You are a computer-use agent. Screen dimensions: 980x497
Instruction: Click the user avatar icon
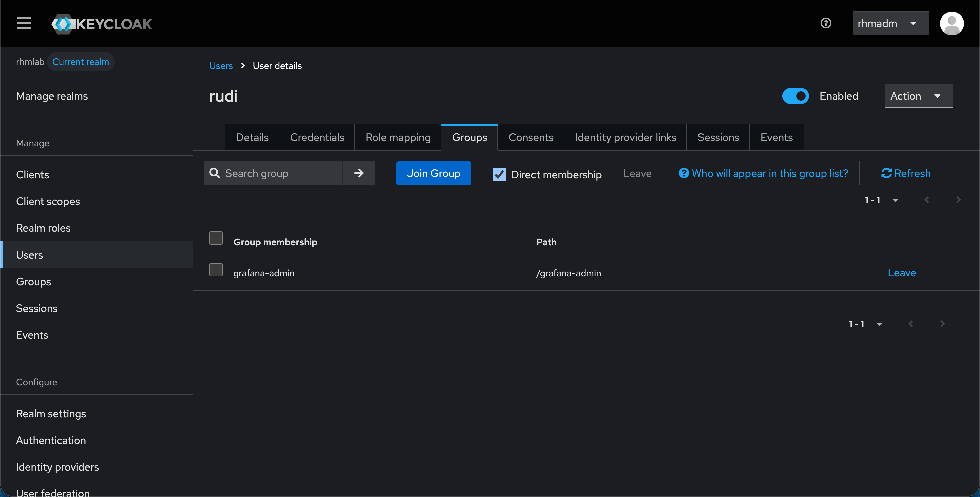pos(951,23)
